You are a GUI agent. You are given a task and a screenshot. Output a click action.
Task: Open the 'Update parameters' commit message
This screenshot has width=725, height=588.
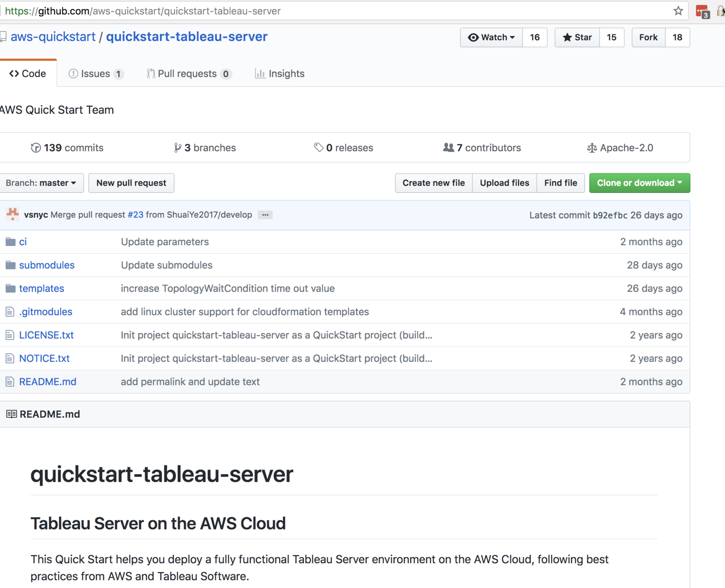165,242
